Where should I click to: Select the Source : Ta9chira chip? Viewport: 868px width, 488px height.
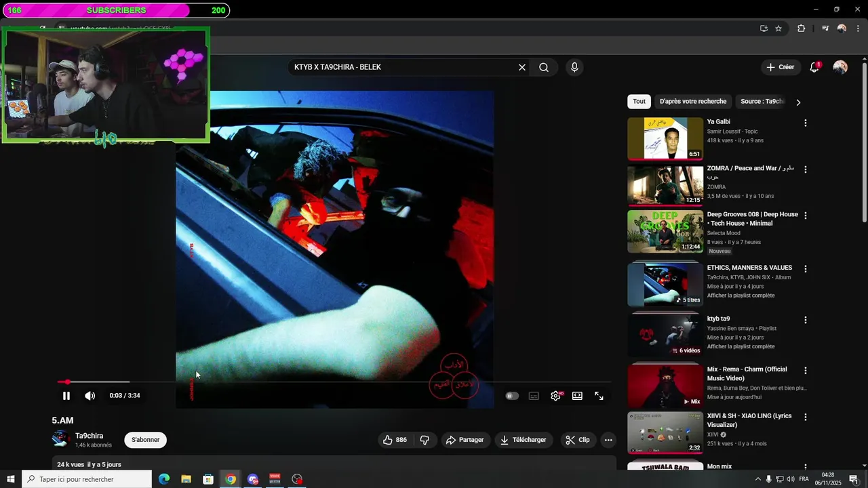[762, 102]
